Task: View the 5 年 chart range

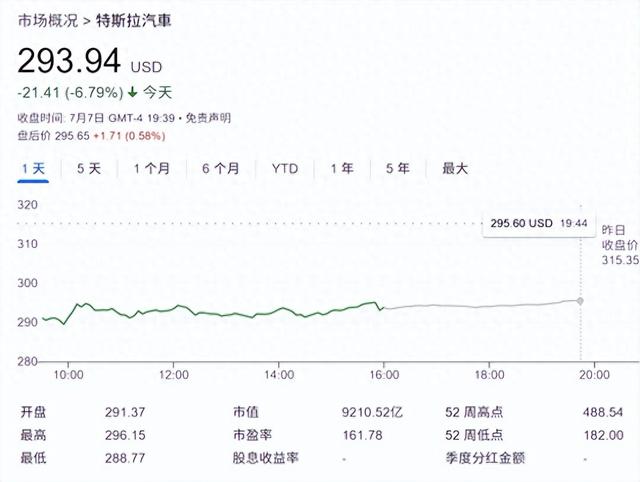Action: tap(397, 169)
